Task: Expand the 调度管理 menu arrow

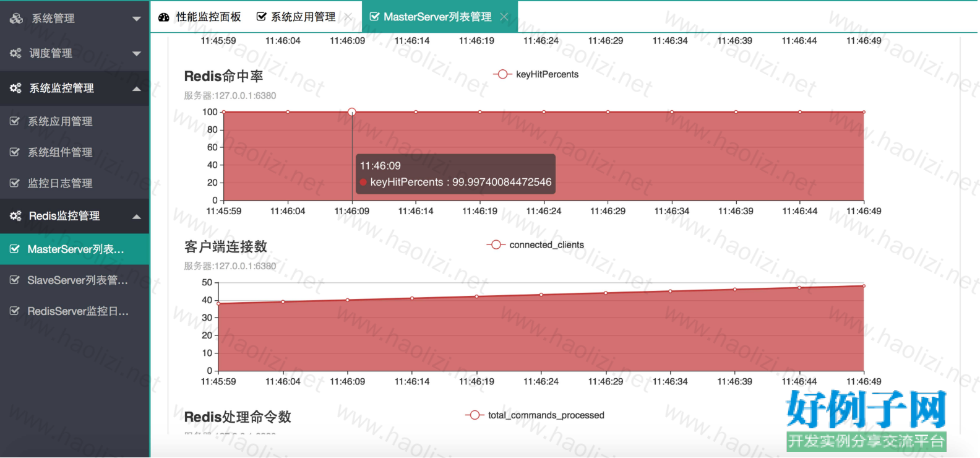Action: (137, 53)
